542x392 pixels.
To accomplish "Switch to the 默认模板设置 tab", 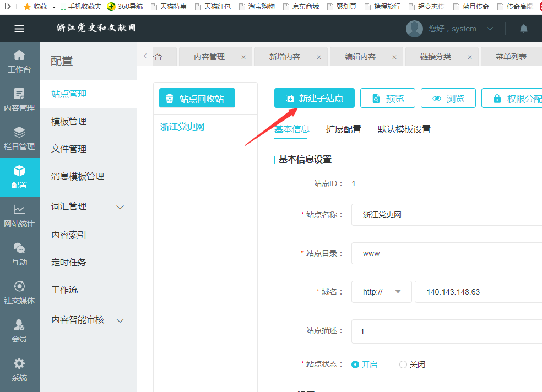I will 404,129.
